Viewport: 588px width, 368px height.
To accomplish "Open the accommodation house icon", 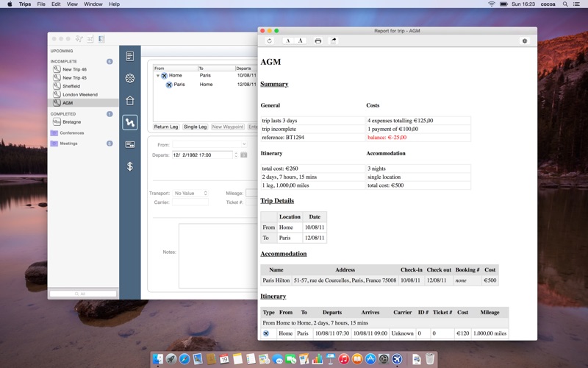I will [130, 100].
